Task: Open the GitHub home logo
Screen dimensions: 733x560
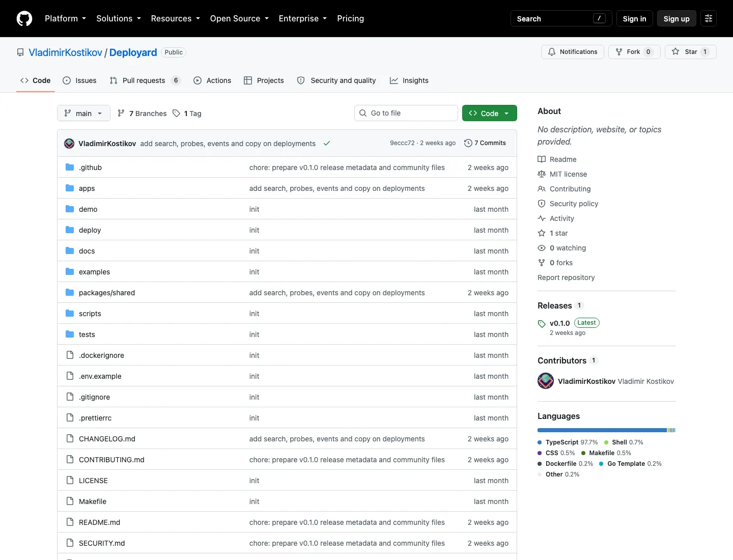Action: point(24,18)
